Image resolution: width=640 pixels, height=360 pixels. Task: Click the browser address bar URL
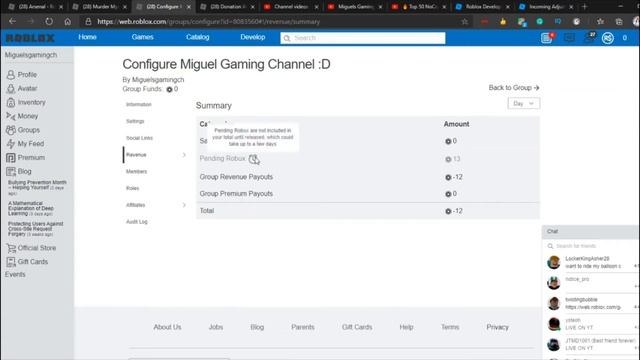point(208,22)
